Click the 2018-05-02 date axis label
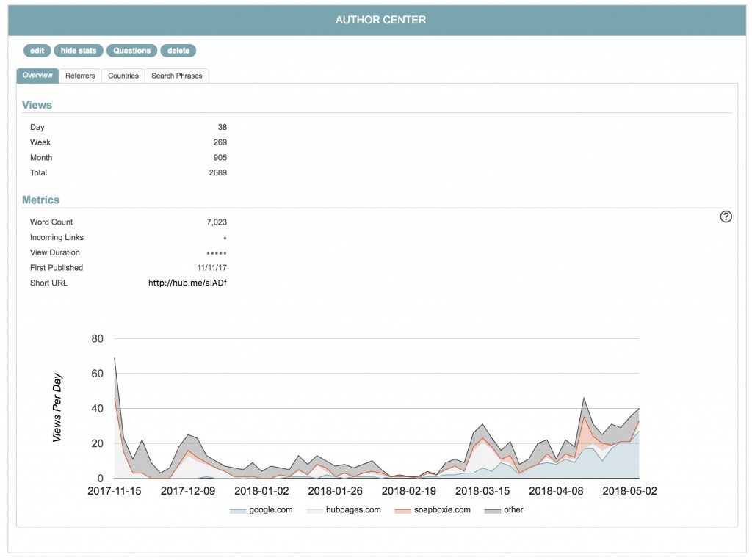The width and height of the screenshot is (752, 560). click(629, 491)
